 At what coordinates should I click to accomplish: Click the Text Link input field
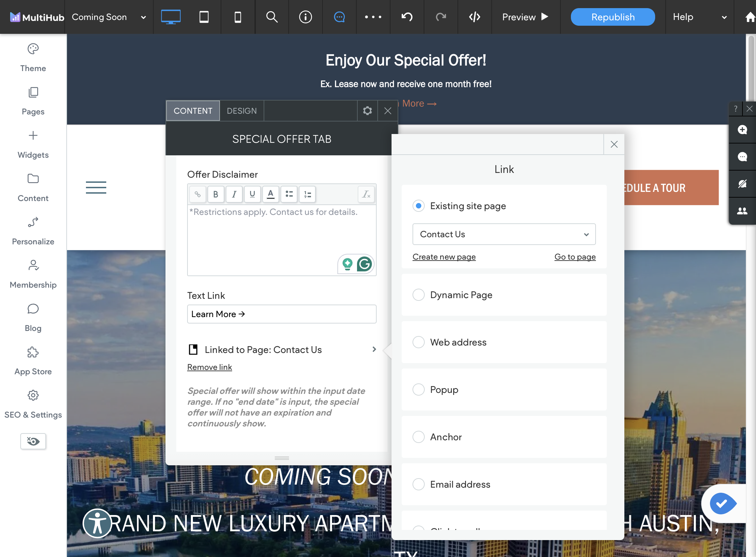coord(282,314)
